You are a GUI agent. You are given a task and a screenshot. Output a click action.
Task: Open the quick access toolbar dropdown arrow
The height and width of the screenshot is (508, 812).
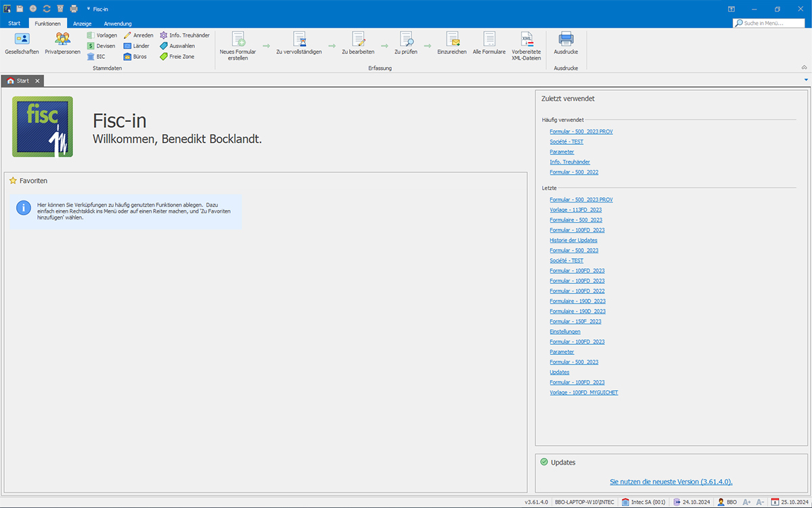point(88,9)
